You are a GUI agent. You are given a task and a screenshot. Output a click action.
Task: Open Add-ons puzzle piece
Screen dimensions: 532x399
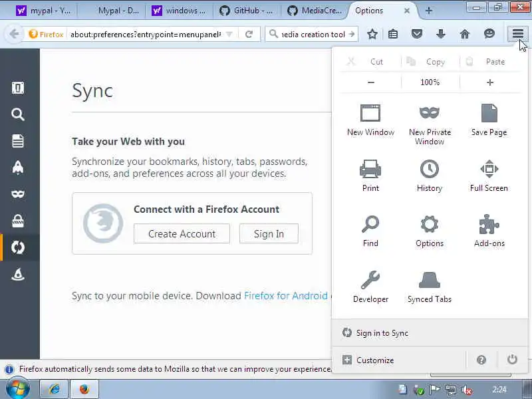click(489, 231)
